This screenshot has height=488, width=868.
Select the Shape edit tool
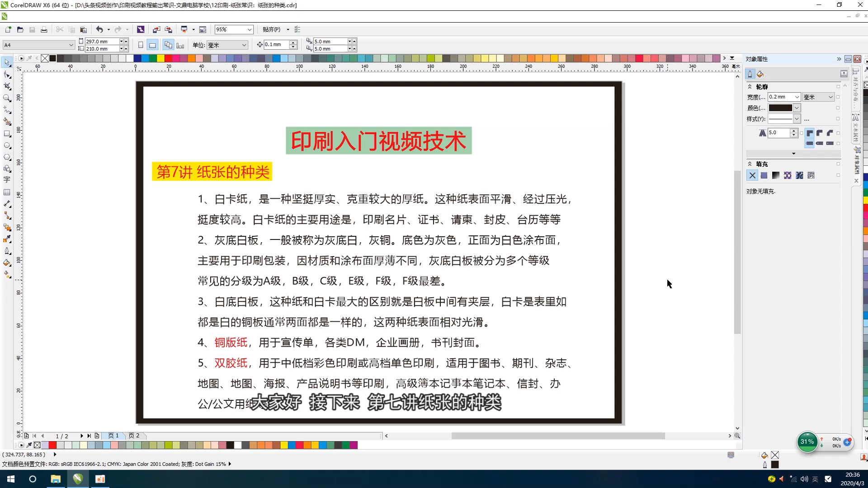7,74
